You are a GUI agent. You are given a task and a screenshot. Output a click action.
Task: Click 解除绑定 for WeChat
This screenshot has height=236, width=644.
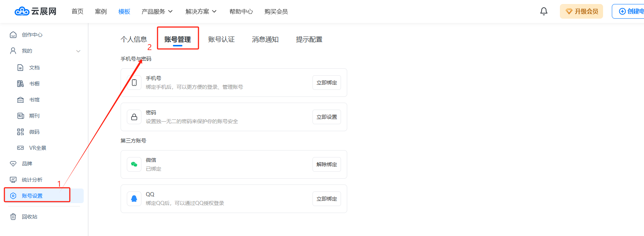click(326, 164)
